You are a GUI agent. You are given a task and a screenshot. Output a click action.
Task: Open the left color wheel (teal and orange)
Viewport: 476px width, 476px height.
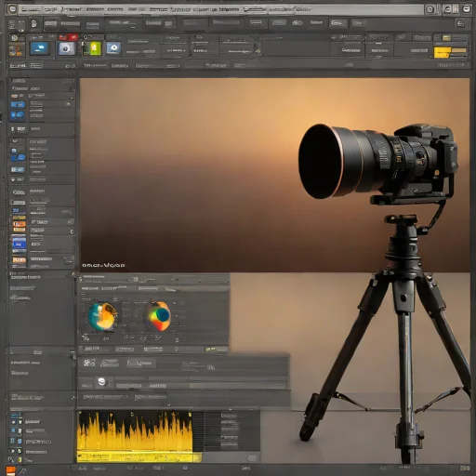(102, 316)
